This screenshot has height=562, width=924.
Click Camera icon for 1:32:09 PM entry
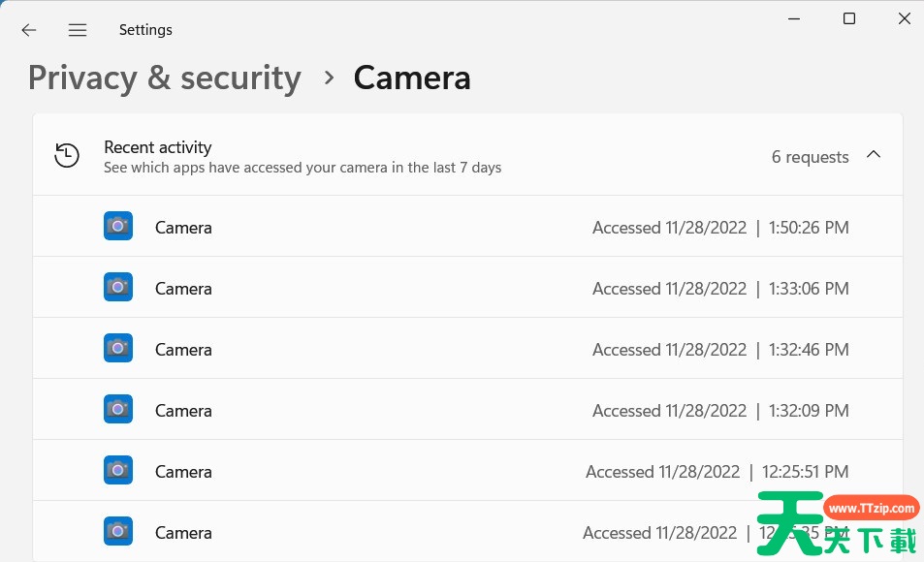(118, 410)
